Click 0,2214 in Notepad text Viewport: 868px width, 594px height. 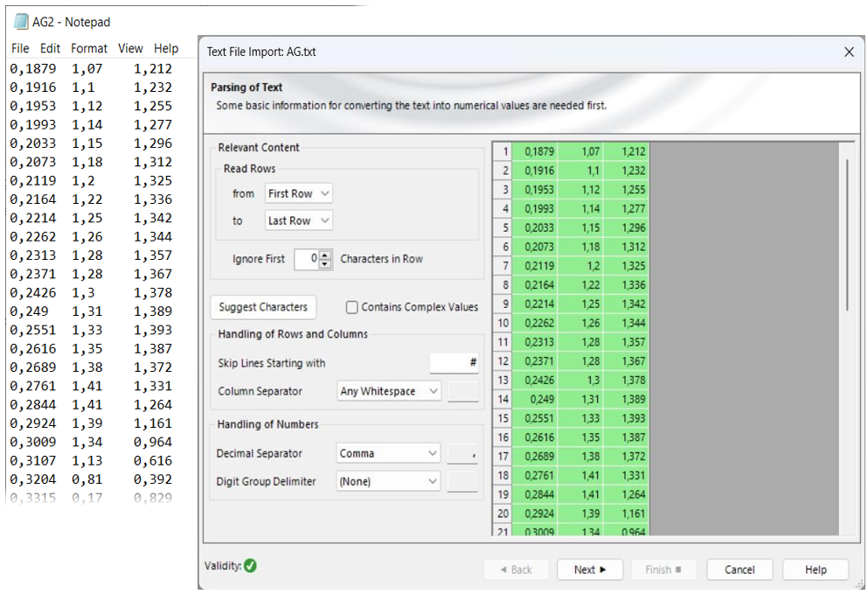(x=32, y=219)
